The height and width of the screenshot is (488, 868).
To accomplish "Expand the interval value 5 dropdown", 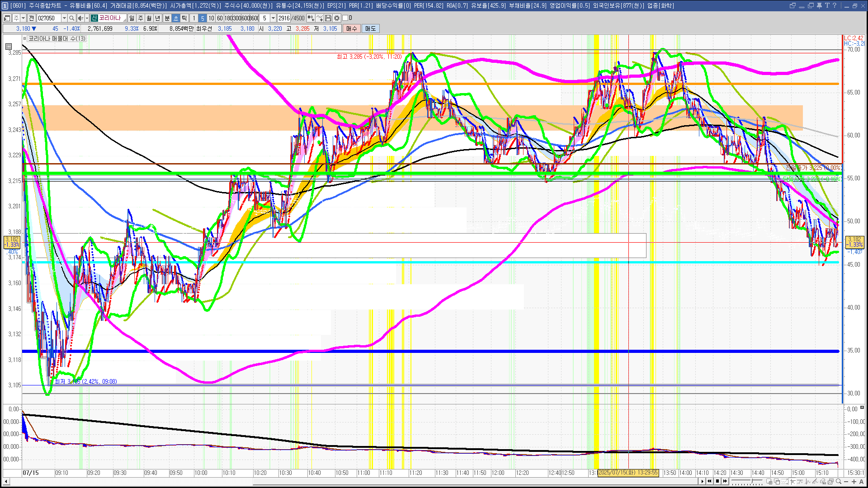I will pyautogui.click(x=273, y=18).
